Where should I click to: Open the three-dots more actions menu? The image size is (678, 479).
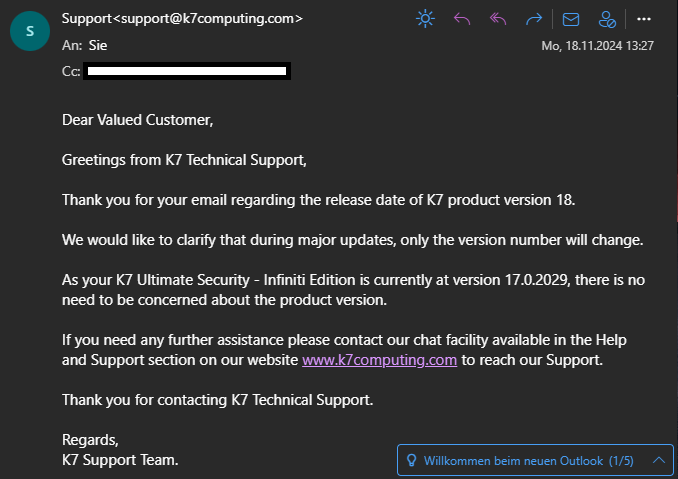coord(644,19)
